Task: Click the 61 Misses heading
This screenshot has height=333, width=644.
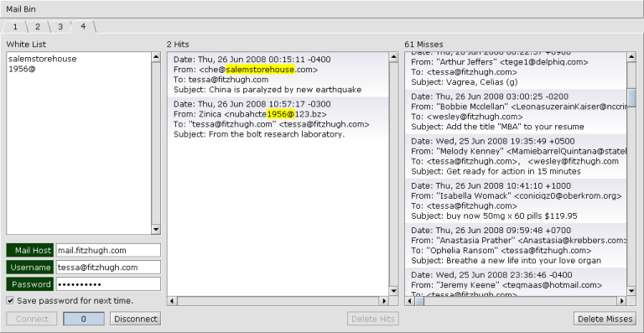Action: (x=423, y=44)
